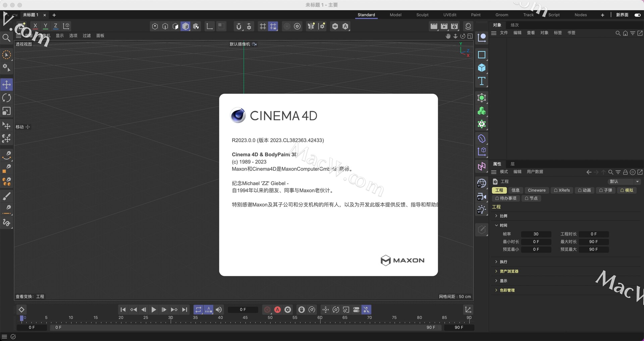
Task: Open Objects manager hamburger menu
Action: 494,33
